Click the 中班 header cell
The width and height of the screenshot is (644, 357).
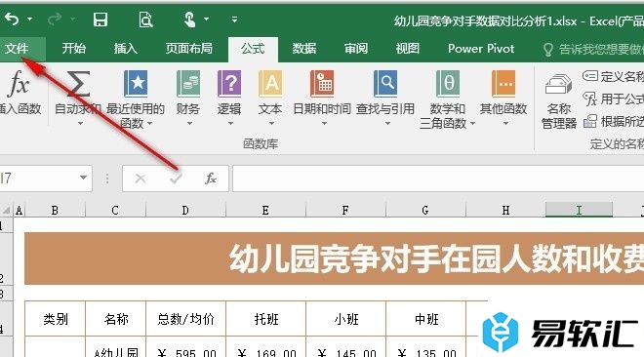425,318
